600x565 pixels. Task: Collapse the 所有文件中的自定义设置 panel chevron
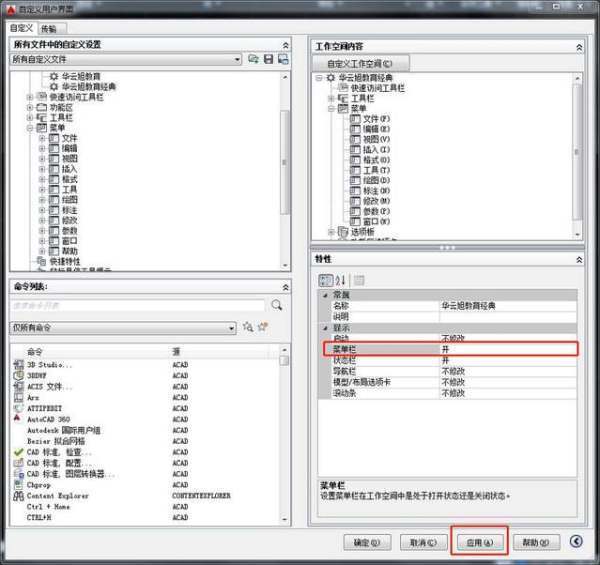pyautogui.click(x=285, y=45)
